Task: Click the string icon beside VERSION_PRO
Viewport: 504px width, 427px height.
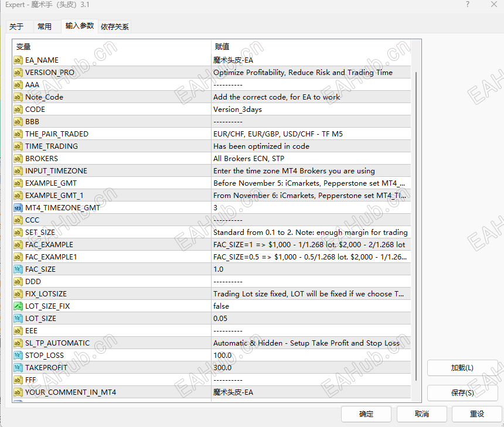Action: 18,73
